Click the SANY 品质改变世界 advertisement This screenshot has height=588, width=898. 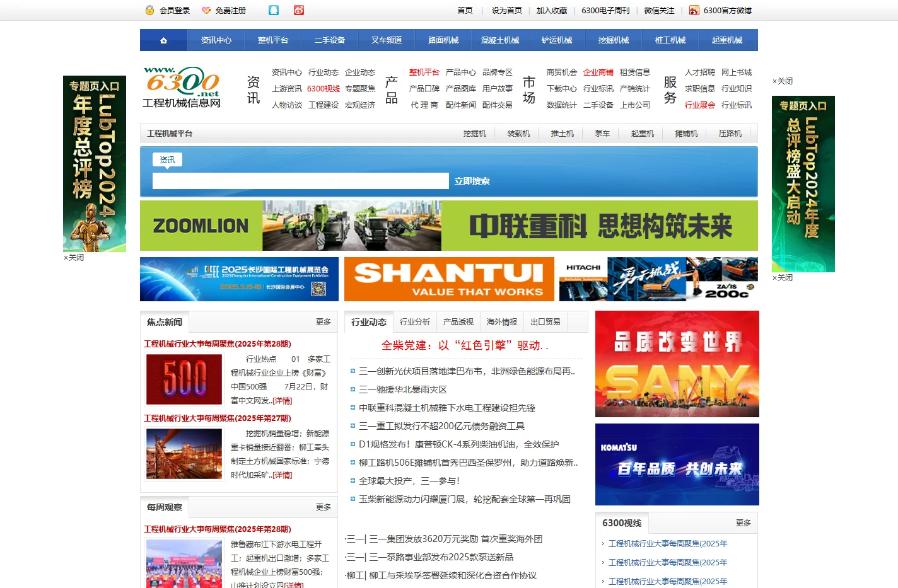677,364
